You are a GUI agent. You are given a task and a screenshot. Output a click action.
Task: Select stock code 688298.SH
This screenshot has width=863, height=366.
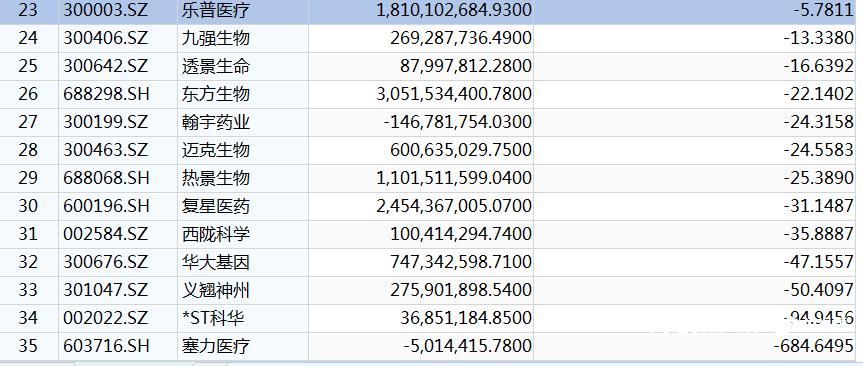[x=118, y=94]
